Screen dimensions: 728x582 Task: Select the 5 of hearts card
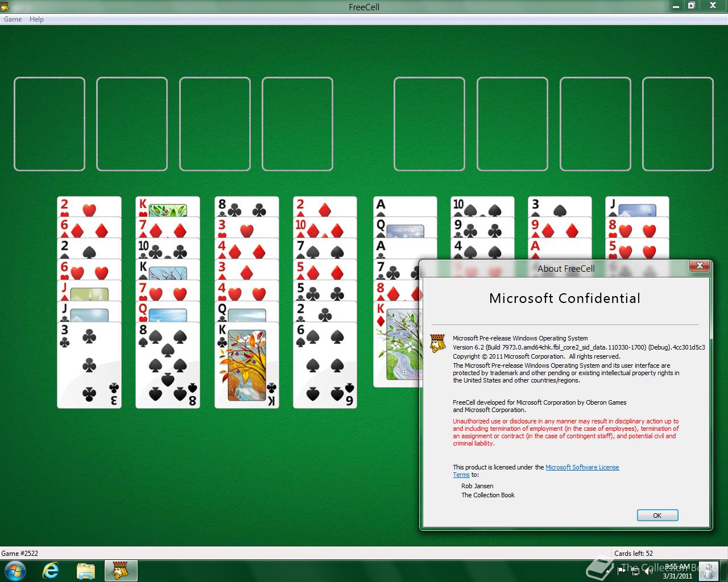point(637,249)
